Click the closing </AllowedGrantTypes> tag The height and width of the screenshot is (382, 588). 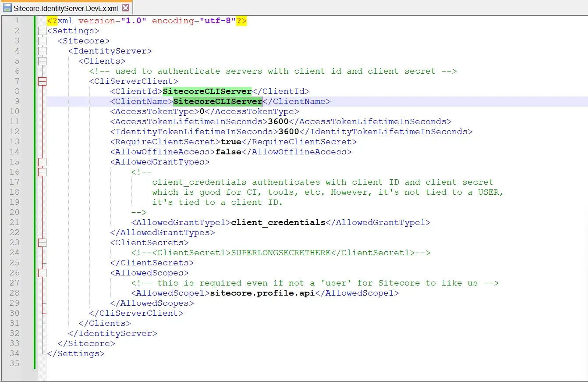[x=163, y=232]
